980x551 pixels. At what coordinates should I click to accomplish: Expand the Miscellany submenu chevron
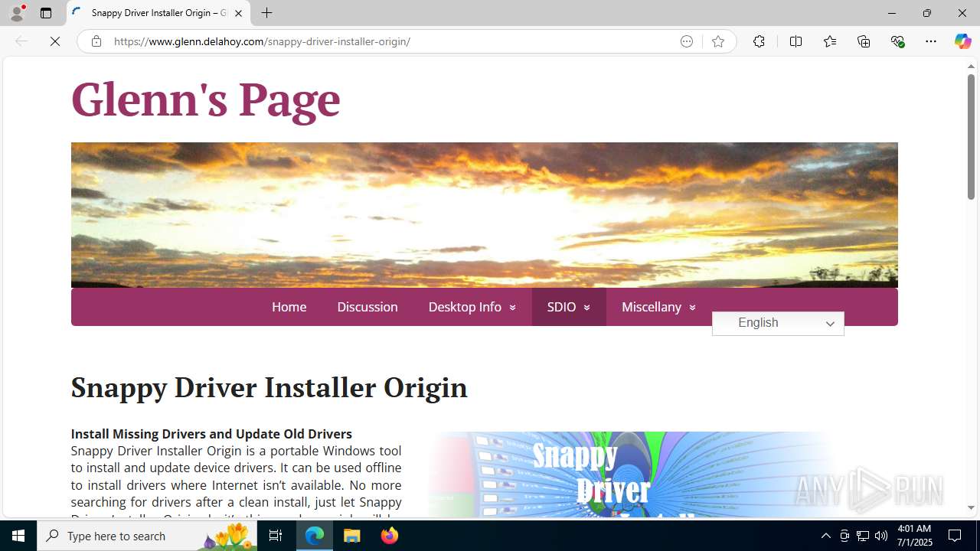tap(692, 308)
